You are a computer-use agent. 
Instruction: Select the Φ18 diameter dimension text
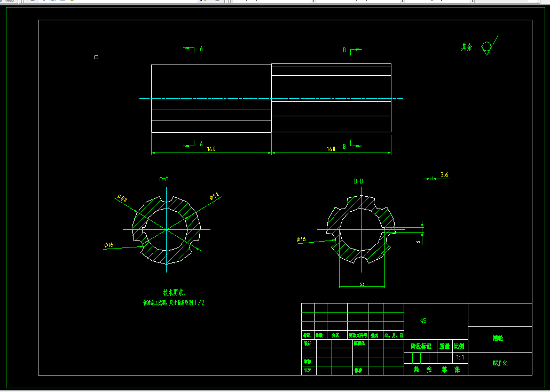pyautogui.click(x=301, y=239)
